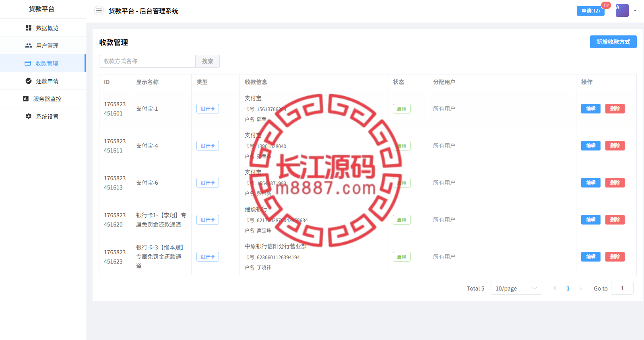The image size is (644, 340).
Task: Click the 支付宝-6 display name
Action: 147,183
